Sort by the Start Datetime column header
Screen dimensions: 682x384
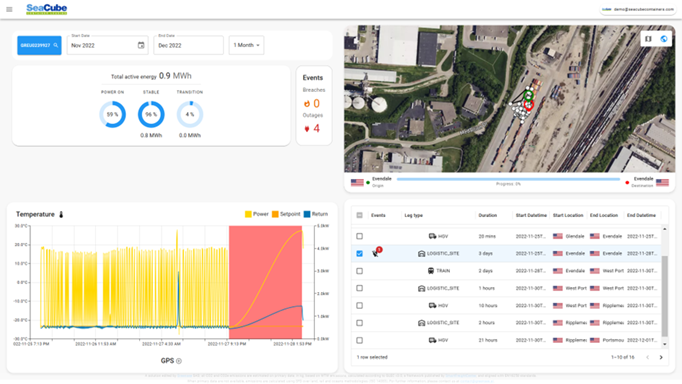[x=531, y=215]
